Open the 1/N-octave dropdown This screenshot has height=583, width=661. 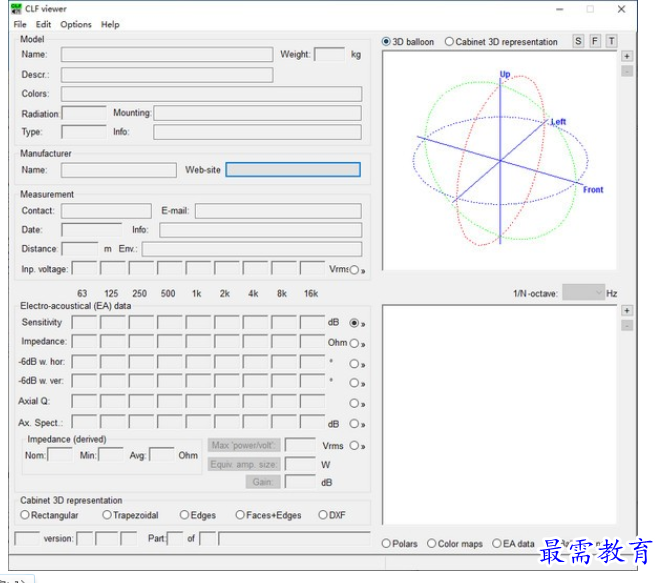point(583,293)
